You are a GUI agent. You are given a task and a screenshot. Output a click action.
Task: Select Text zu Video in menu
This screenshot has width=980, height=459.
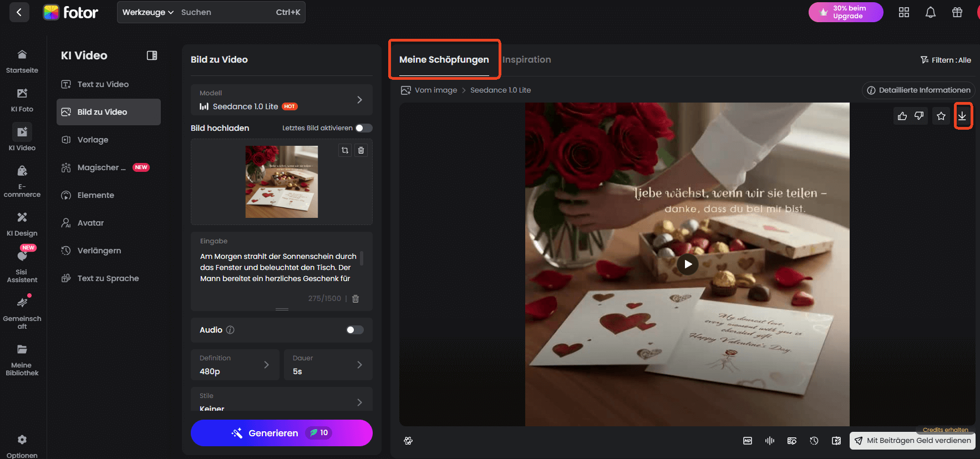(103, 84)
